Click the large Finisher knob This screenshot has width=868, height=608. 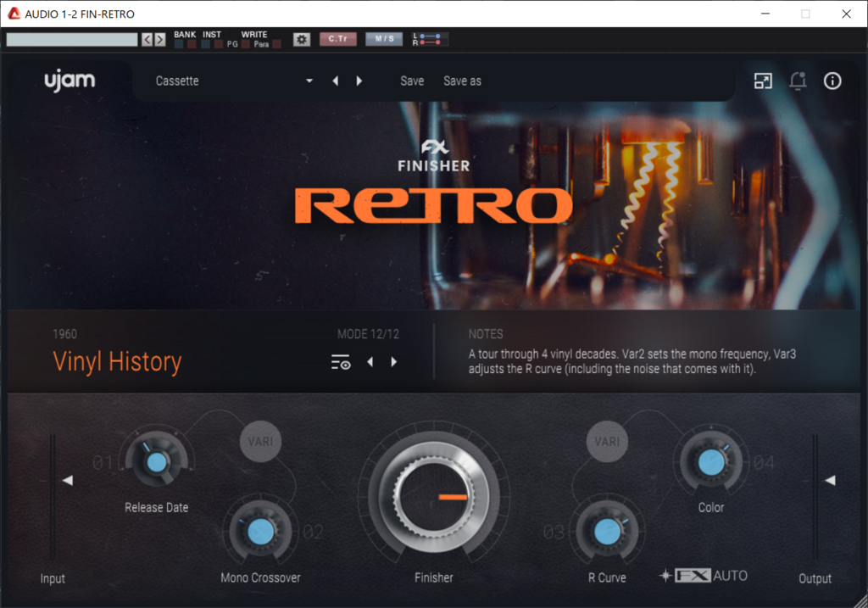click(433, 495)
